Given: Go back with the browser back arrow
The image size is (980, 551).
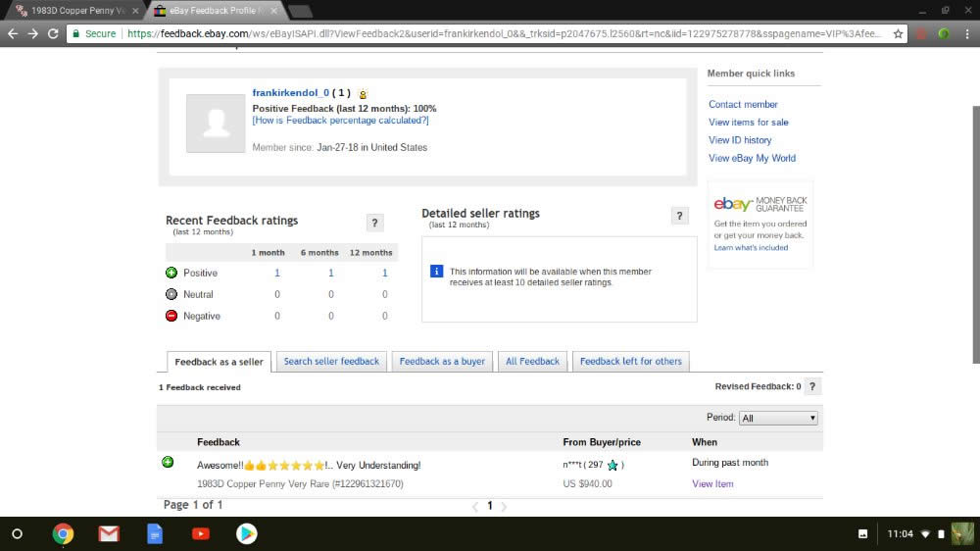Looking at the screenshot, I should [x=13, y=33].
